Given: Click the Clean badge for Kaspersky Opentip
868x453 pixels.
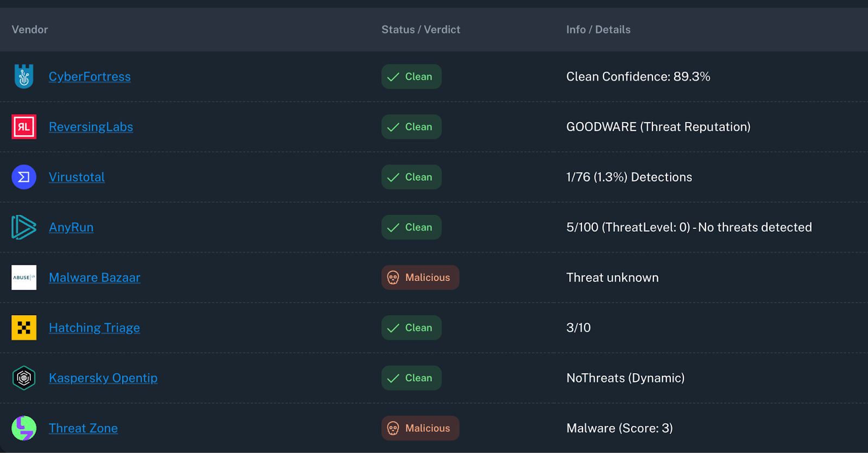Looking at the screenshot, I should pos(411,378).
